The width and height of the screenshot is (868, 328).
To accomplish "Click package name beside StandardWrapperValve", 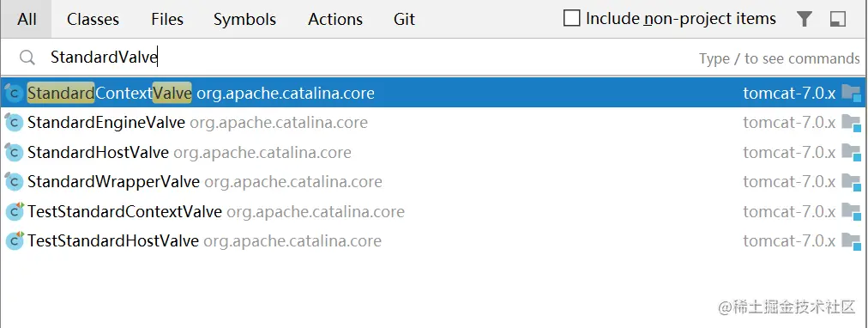I will pyautogui.click(x=293, y=182).
